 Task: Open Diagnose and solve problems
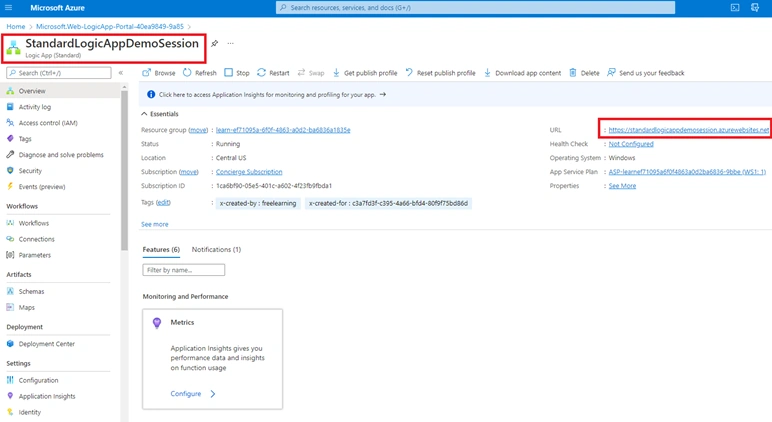[x=60, y=155]
